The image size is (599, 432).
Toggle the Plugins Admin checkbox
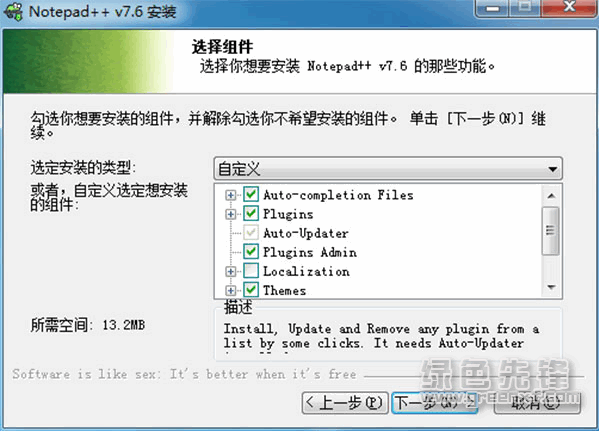coord(251,252)
